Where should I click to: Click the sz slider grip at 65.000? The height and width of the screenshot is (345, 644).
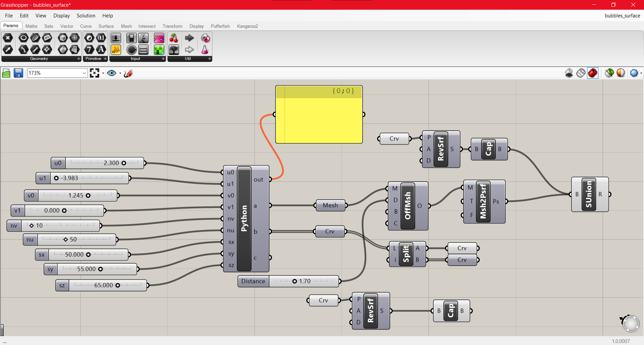point(118,285)
